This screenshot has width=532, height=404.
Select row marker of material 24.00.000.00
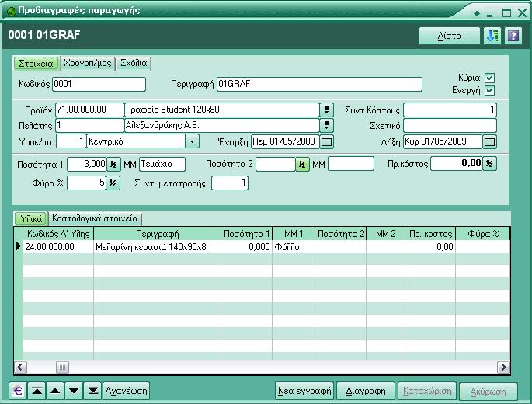19,246
